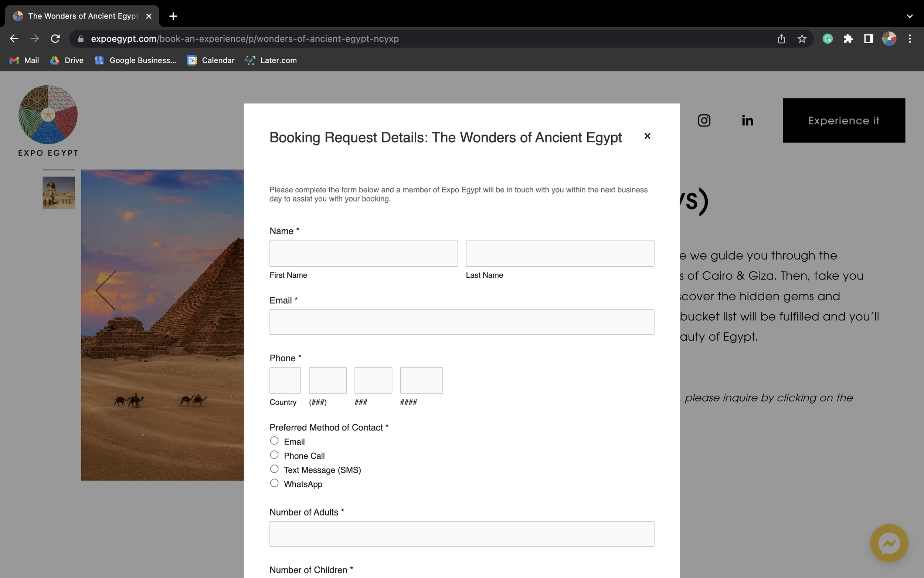Viewport: 924px width, 578px height.
Task: Bookmark page with the star icon
Action: (x=802, y=38)
